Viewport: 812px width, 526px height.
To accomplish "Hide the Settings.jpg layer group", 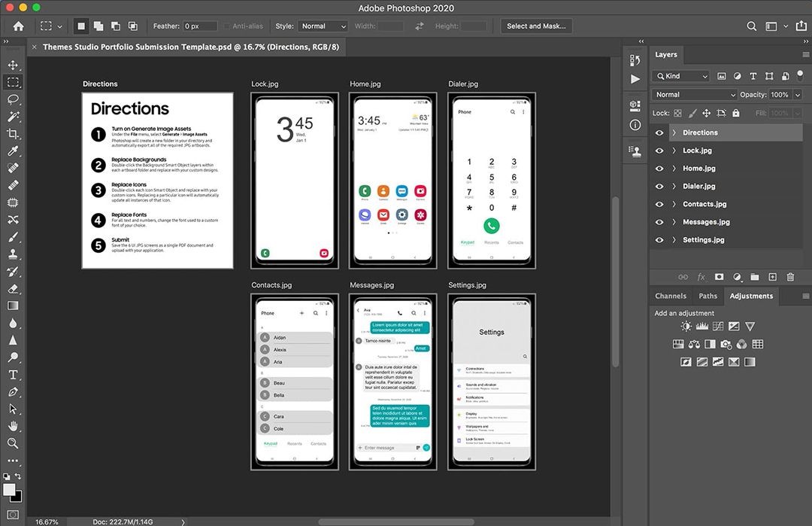I will coord(659,240).
